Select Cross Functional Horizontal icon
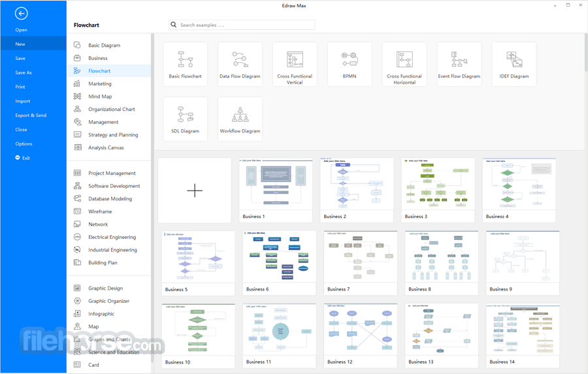The image size is (588, 374). 404,59
